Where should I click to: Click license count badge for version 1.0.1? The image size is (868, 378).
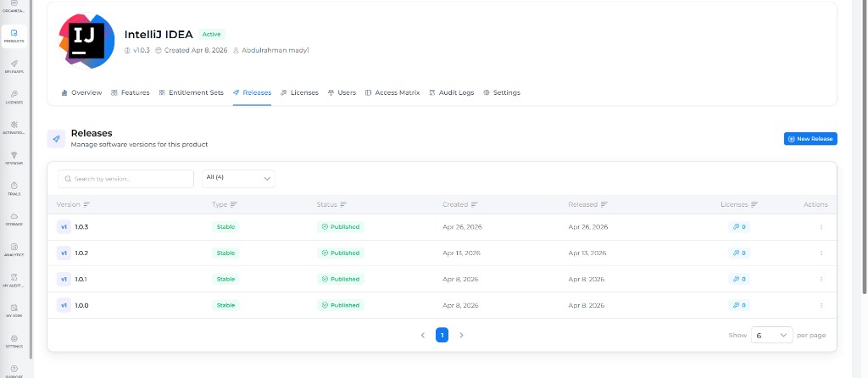(739, 280)
